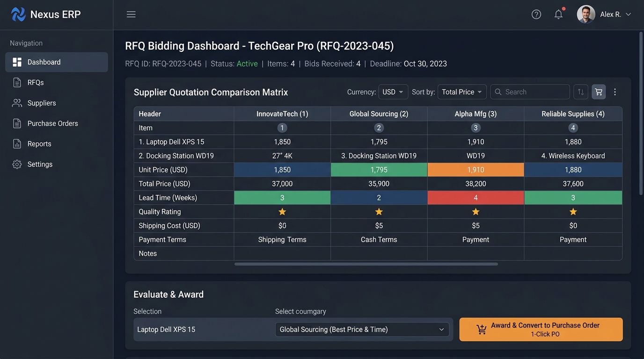This screenshot has width=644, height=359.
Task: Toggle the hamburger menu icon
Action: tap(131, 14)
